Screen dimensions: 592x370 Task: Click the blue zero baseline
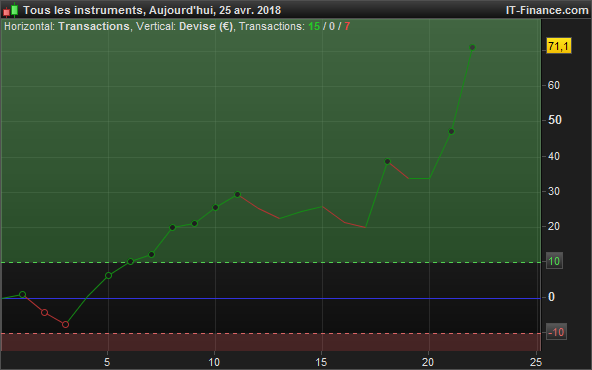pyautogui.click(x=270, y=298)
